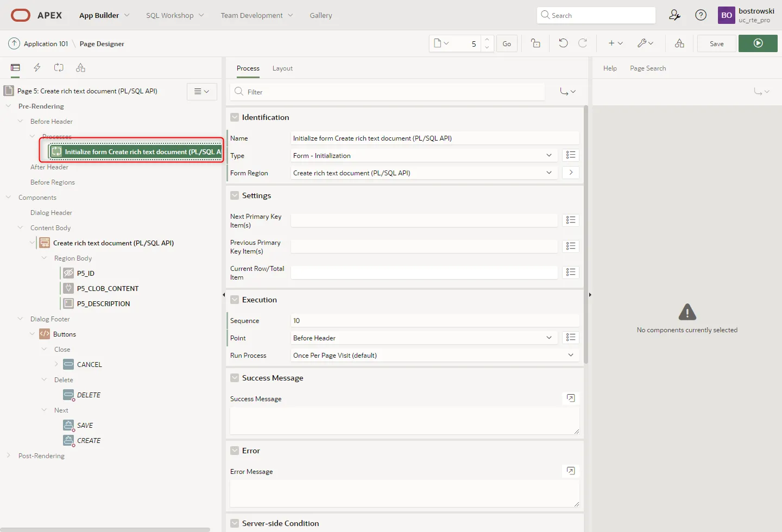
Task: Open Administration user icon in header
Action: (674, 15)
